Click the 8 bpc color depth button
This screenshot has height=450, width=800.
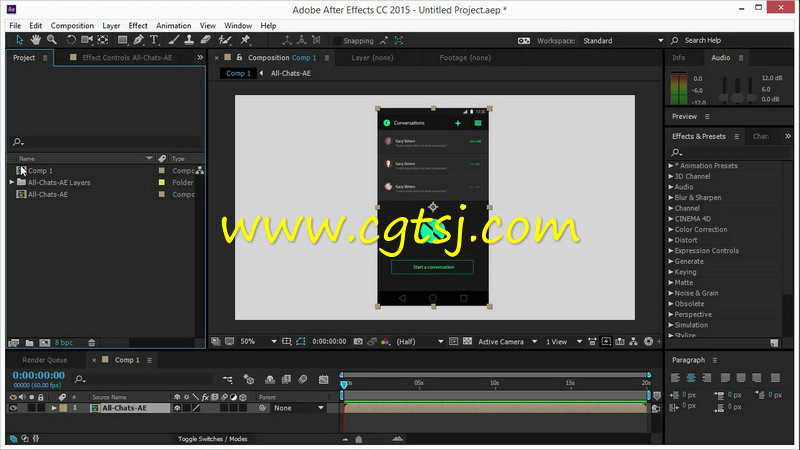tap(64, 343)
